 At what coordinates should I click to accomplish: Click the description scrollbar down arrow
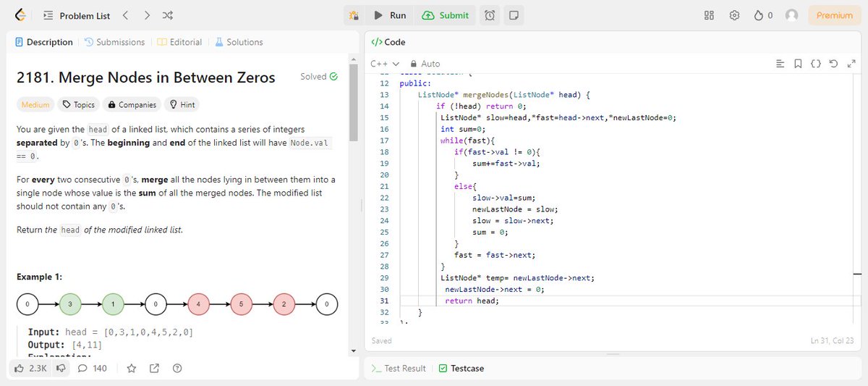point(354,351)
